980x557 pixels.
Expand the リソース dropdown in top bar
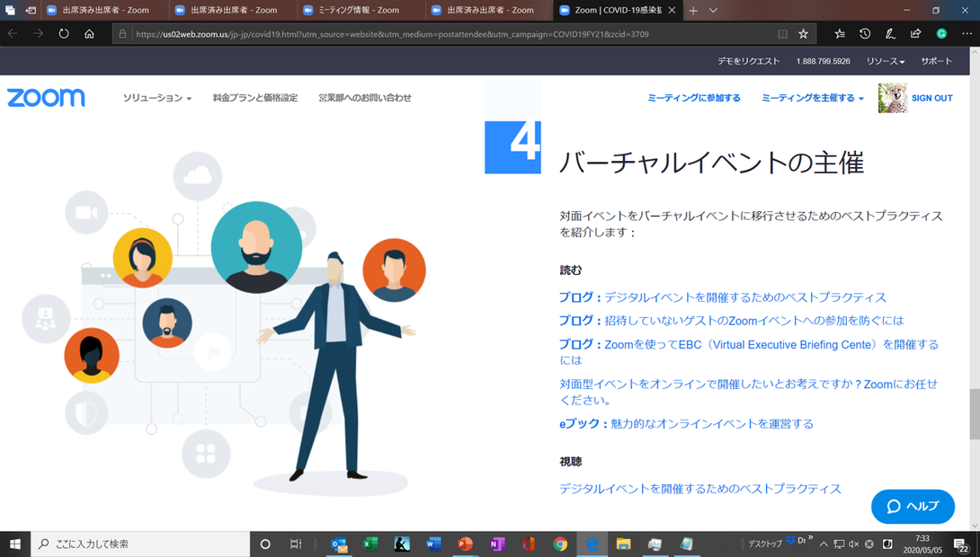pyautogui.click(x=886, y=61)
